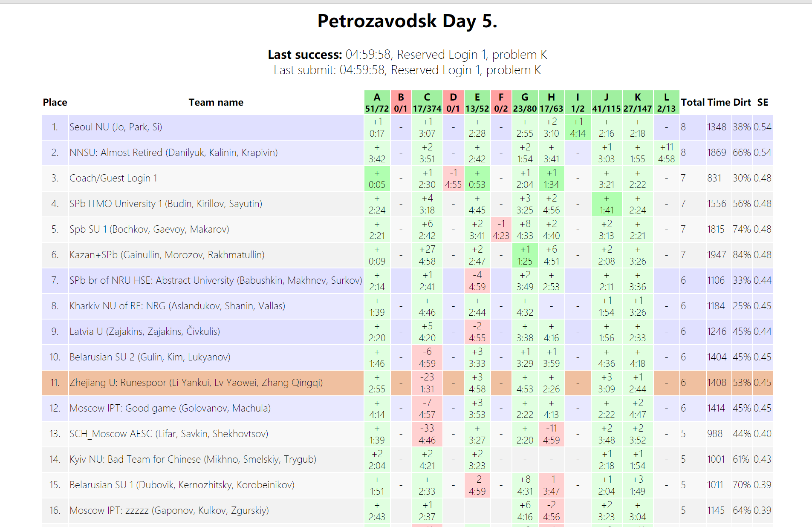Click SCH_Moscow AESC team name
The height and width of the screenshot is (527, 812).
click(169, 434)
